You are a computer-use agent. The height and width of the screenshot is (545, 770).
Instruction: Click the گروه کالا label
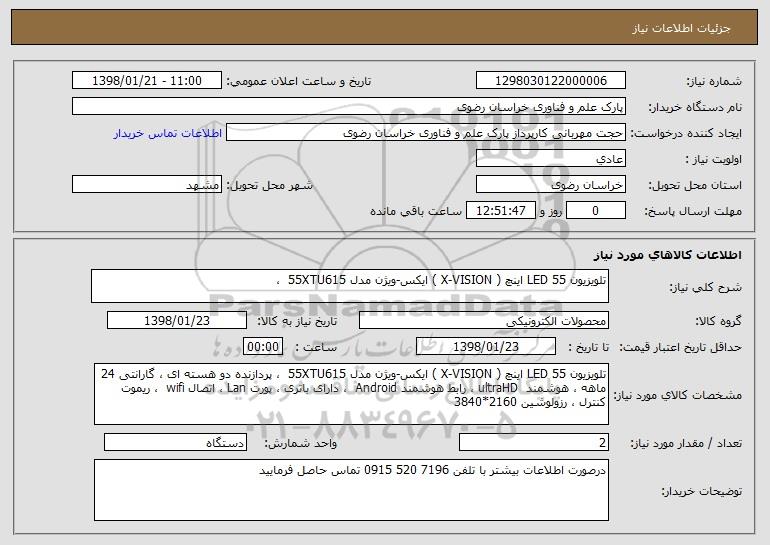(x=718, y=321)
